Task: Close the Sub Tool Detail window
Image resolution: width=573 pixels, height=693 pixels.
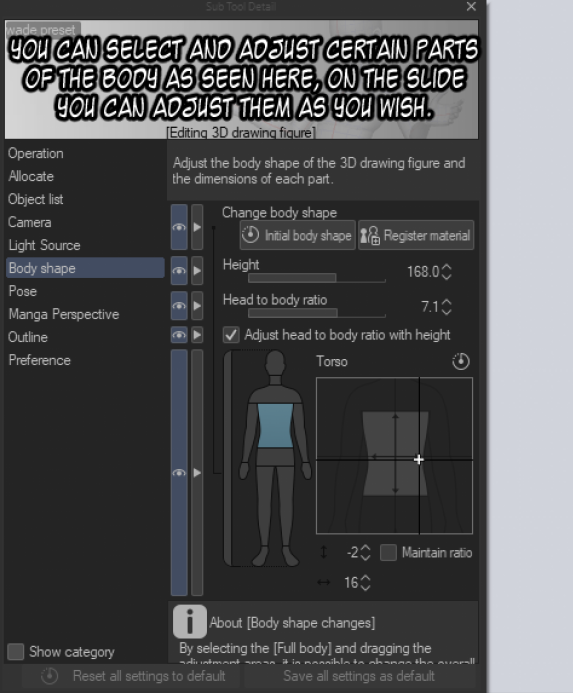Action: pos(471,7)
